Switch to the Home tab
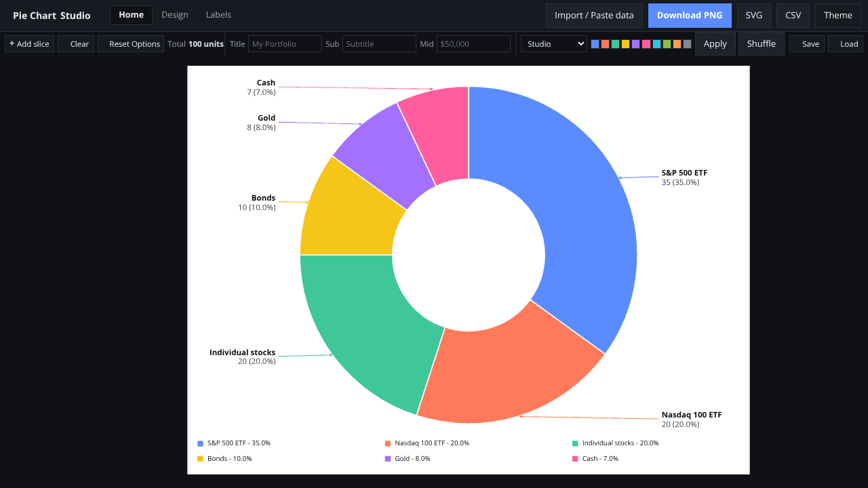Image resolution: width=868 pixels, height=488 pixels. 131,15
